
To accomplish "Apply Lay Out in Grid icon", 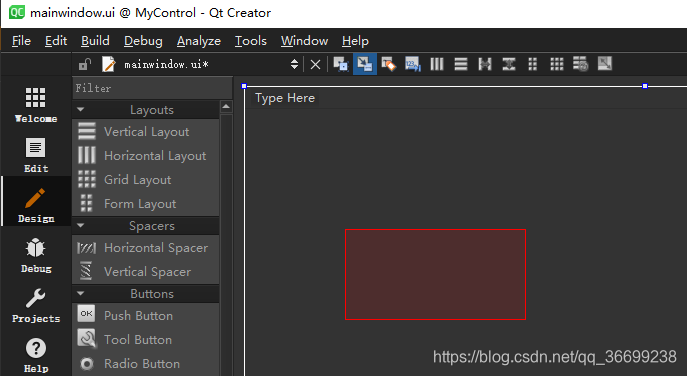I will [556, 64].
